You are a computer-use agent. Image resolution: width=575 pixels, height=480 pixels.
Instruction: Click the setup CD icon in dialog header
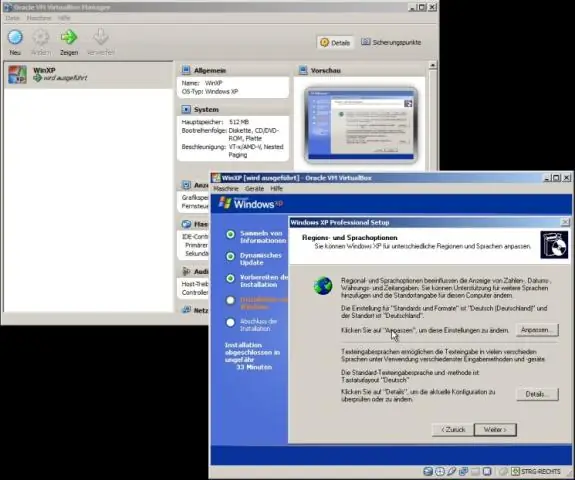(x=554, y=244)
